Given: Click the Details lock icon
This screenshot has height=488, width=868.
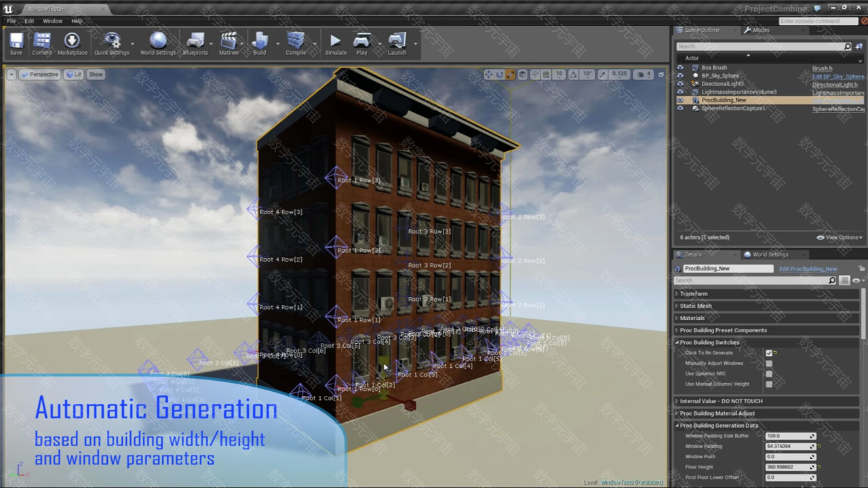Looking at the screenshot, I should 862,269.
